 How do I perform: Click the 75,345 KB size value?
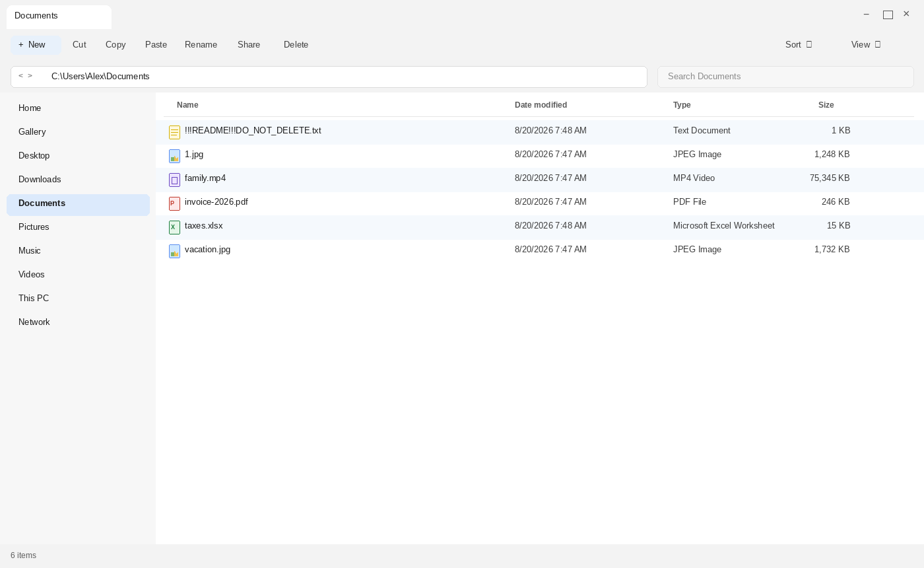pos(830,178)
